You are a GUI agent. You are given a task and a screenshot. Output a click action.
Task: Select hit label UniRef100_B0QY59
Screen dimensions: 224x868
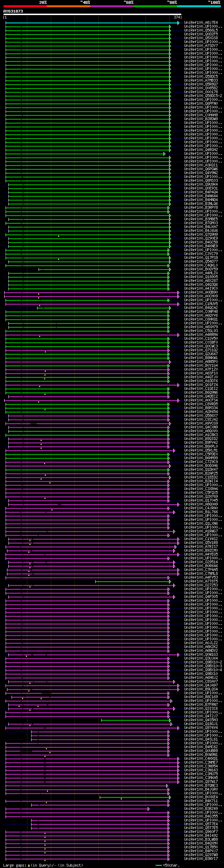tap(201, 269)
